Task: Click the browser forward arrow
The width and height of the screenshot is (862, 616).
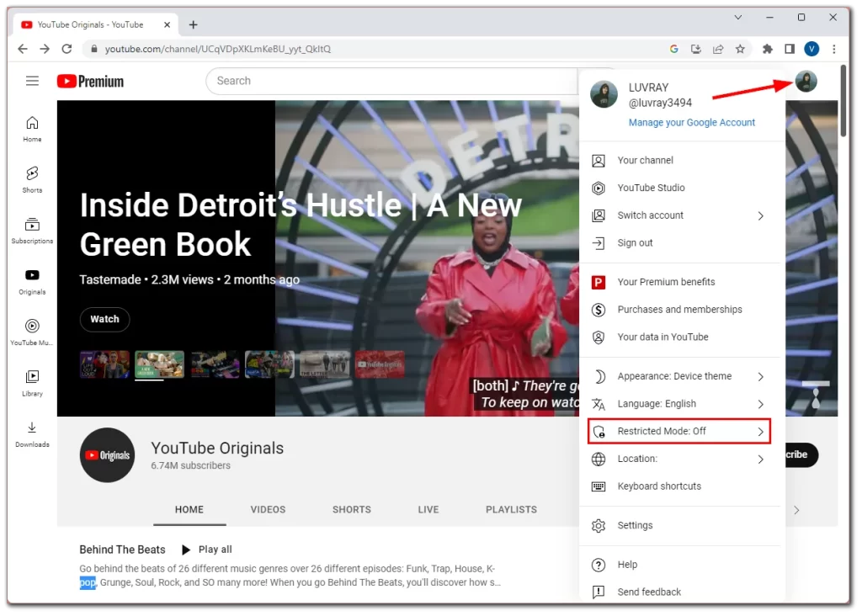Action: click(x=45, y=49)
